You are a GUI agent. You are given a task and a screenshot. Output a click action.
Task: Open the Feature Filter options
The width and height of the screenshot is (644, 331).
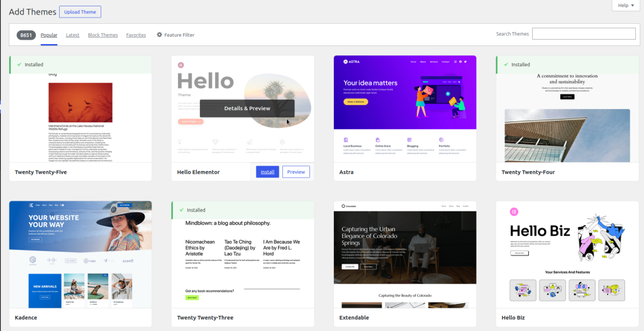176,35
